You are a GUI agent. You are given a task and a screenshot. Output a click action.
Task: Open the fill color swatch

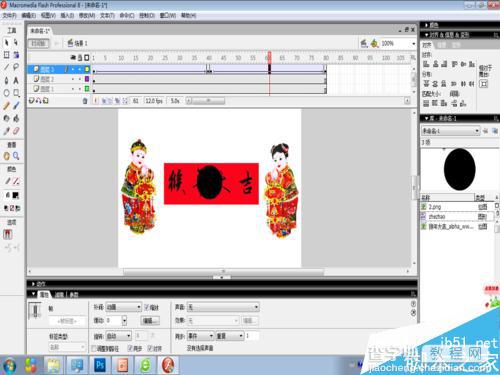click(16, 195)
